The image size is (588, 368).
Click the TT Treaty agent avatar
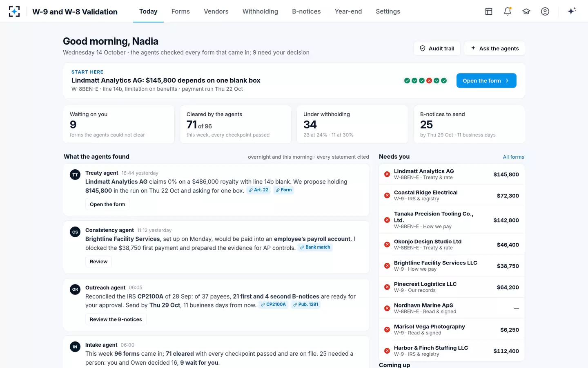click(x=75, y=175)
